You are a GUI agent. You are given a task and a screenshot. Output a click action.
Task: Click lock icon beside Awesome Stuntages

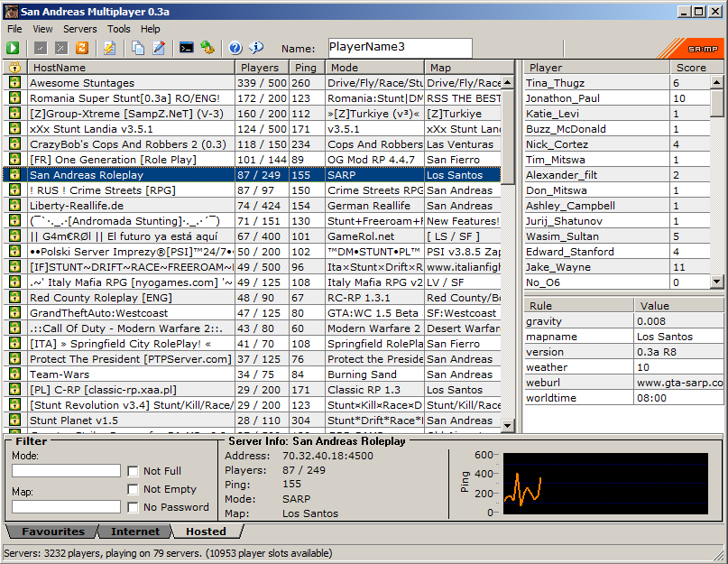14,83
